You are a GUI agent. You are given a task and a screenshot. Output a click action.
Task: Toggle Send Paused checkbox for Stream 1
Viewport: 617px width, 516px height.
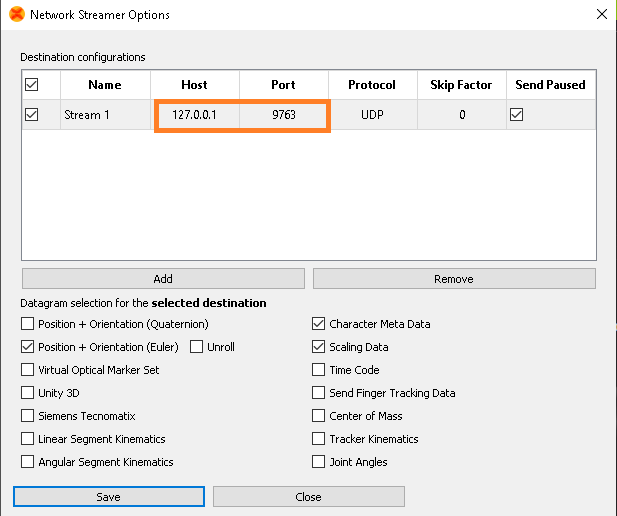pos(516,115)
